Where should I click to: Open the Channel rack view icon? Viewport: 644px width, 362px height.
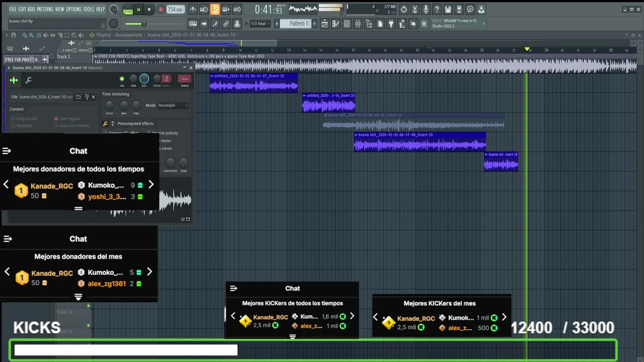347,24
